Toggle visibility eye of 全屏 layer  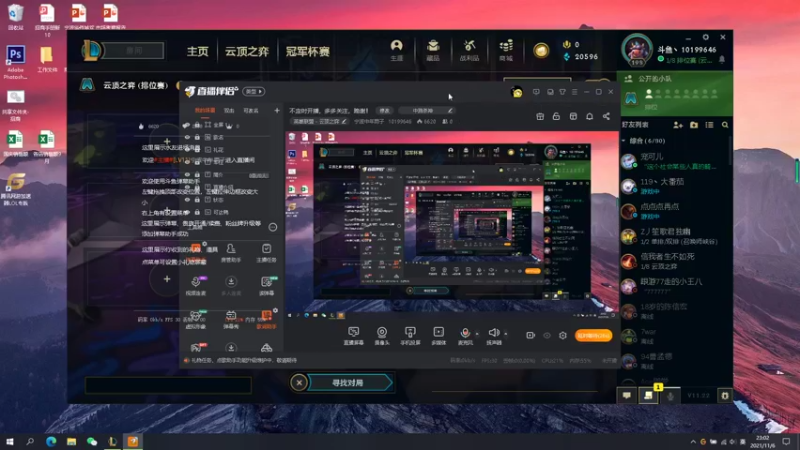click(x=187, y=125)
